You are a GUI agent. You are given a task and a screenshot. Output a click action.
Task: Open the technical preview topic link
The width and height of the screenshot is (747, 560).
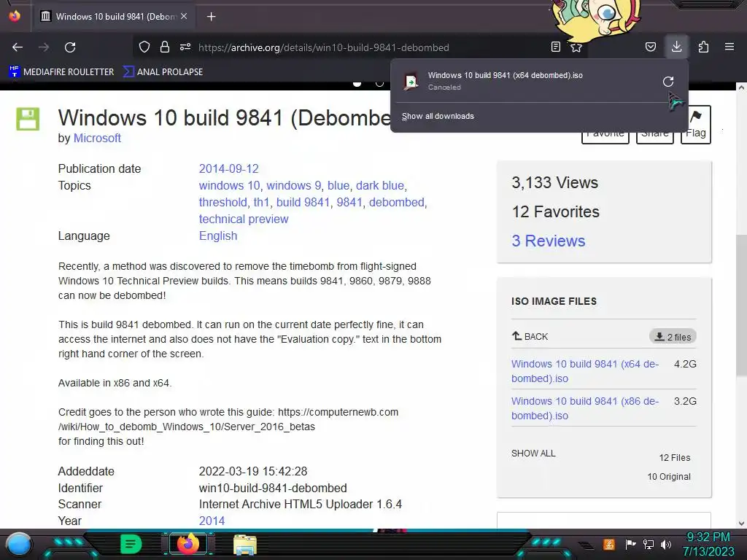pyautogui.click(x=244, y=219)
